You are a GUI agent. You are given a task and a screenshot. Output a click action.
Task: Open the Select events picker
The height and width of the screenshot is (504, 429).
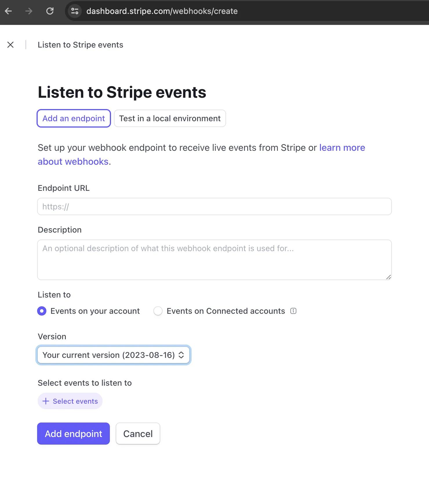pos(70,401)
